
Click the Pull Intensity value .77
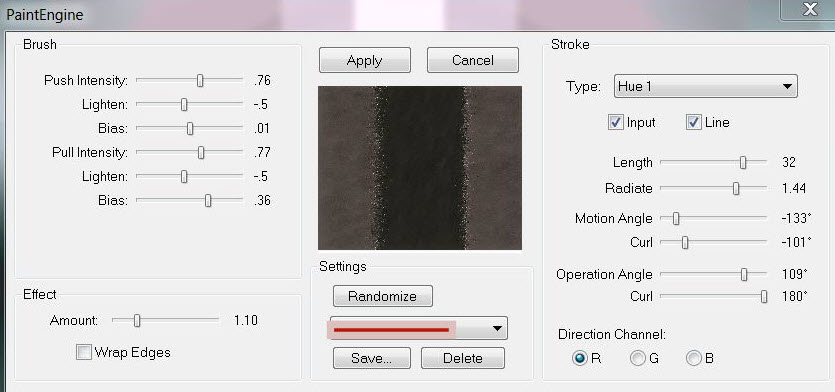(x=263, y=153)
